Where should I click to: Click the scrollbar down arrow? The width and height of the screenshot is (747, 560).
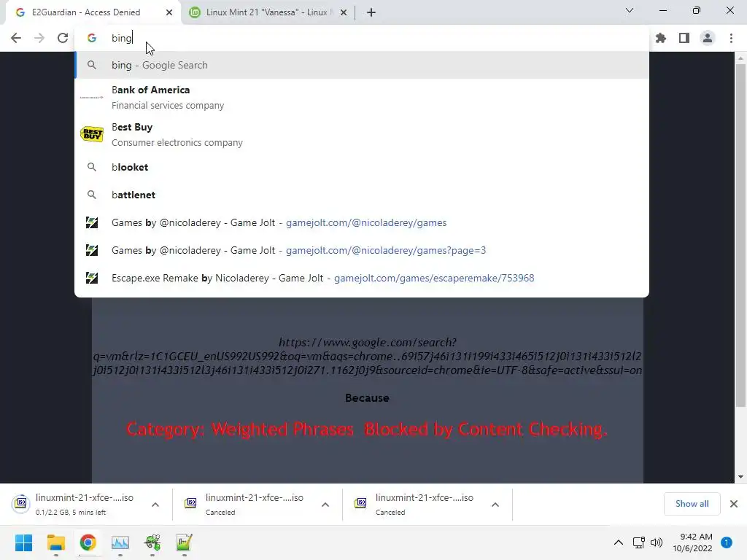(x=740, y=477)
